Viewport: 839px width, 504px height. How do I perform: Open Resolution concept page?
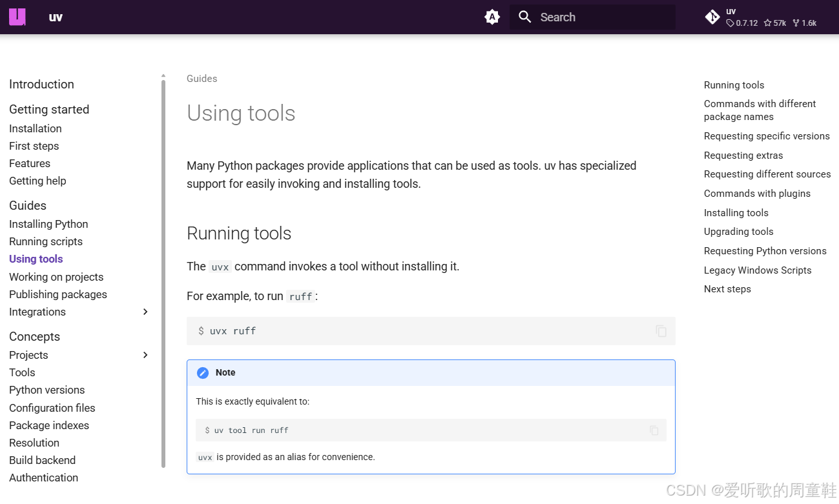[34, 443]
